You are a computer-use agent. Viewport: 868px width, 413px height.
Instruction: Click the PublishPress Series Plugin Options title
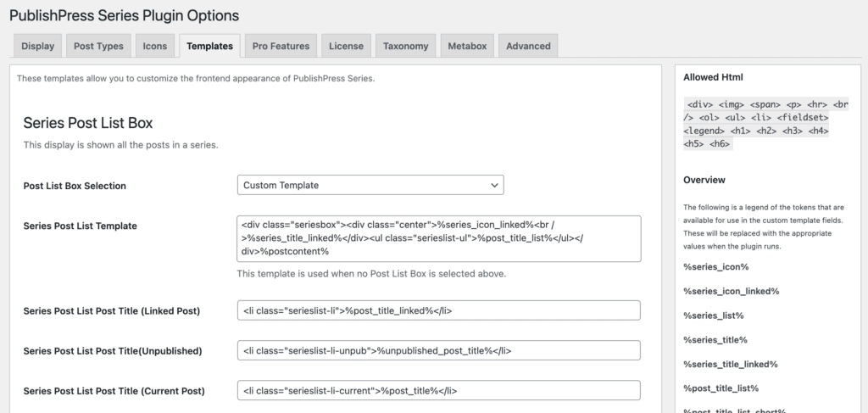pyautogui.click(x=124, y=15)
